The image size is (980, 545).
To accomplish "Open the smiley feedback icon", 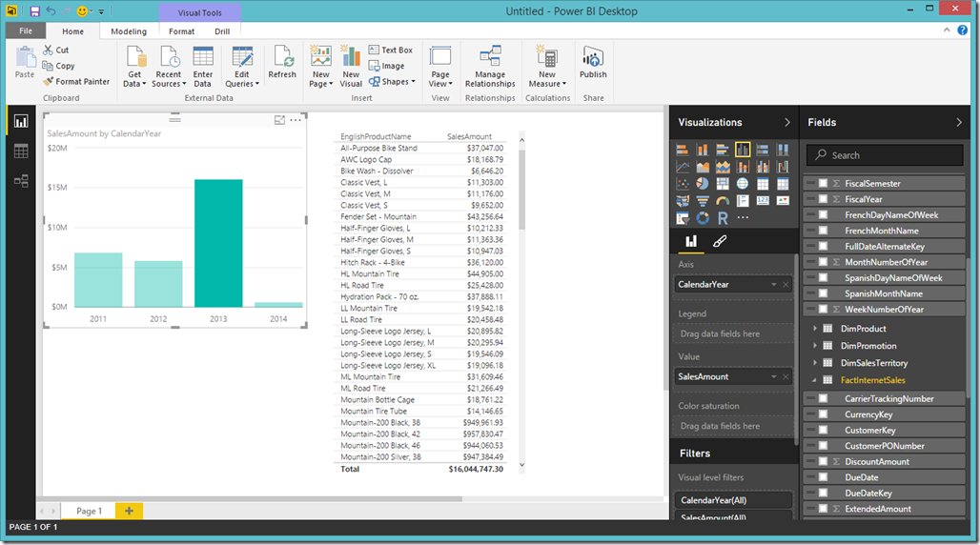I will click(83, 11).
